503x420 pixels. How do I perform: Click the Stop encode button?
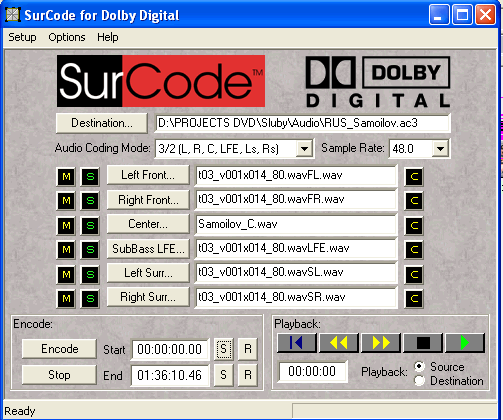(x=59, y=375)
